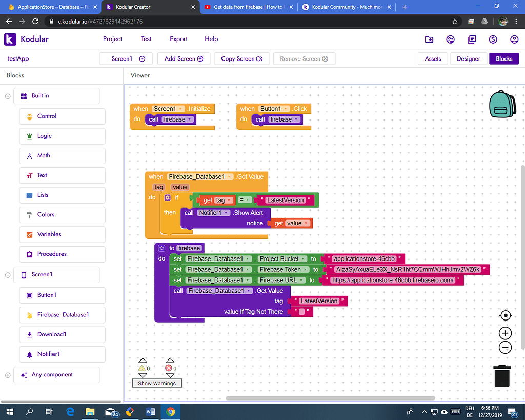Click the monetization dollar icon
Screen dimensions: 525x420
click(x=493, y=39)
